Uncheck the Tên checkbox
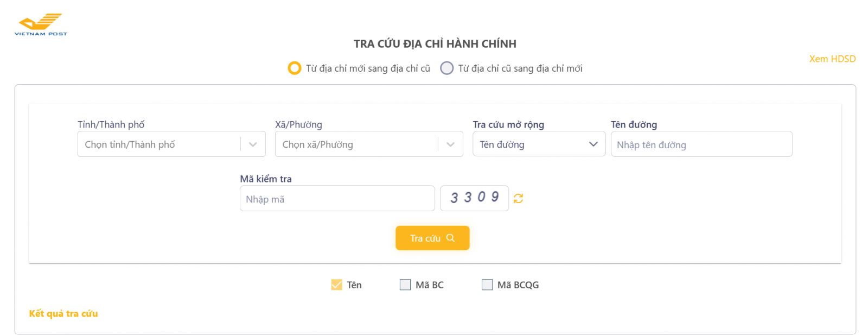This screenshot has height=335, width=868. (336, 285)
